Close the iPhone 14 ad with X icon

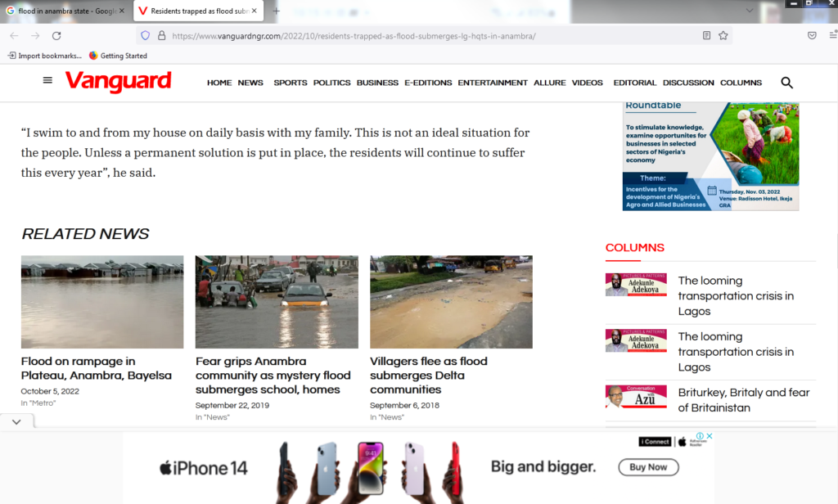pyautogui.click(x=710, y=436)
